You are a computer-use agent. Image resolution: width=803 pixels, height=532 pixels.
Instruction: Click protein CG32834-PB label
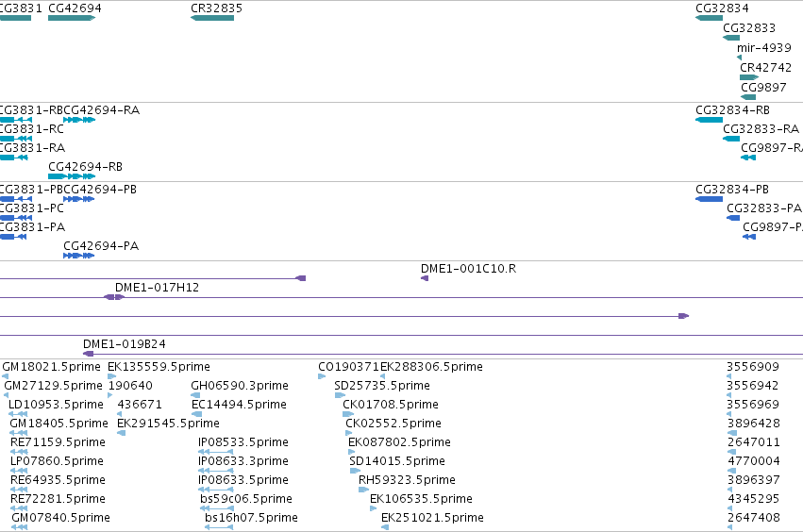point(732,190)
